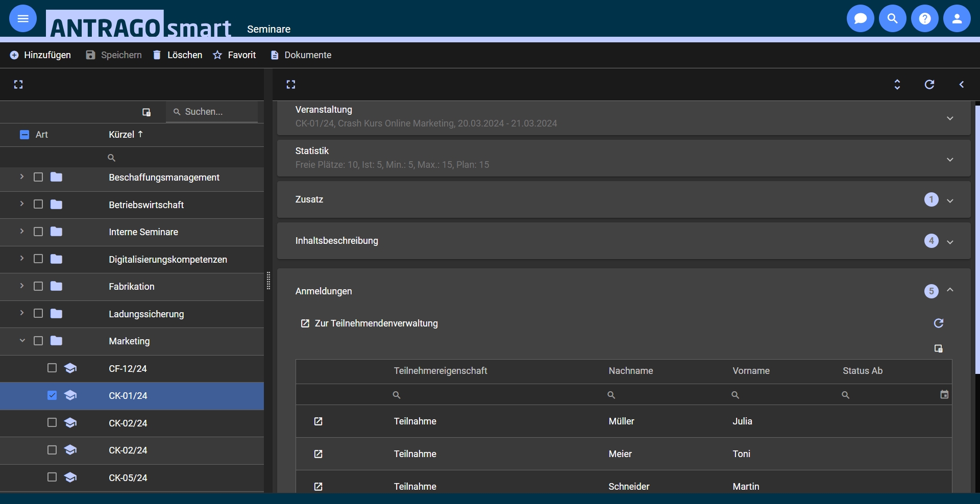This screenshot has height=504, width=980.
Task: Expand the Statistik section
Action: (x=949, y=159)
